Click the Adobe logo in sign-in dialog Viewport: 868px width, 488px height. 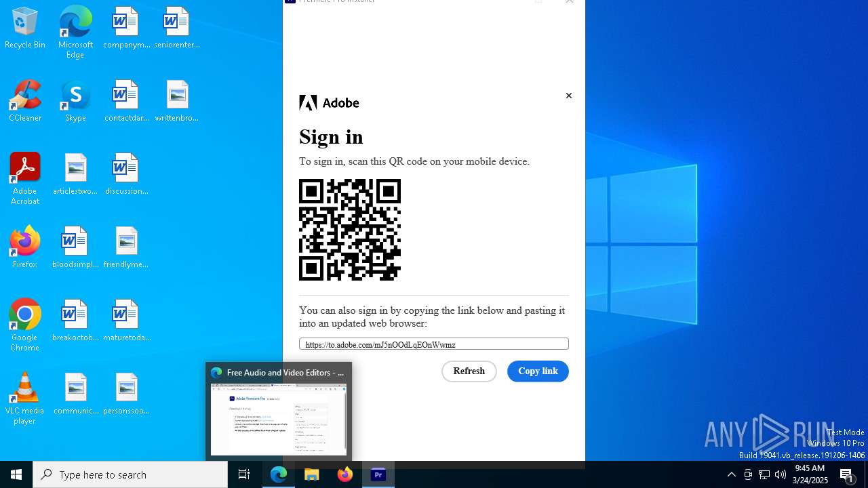coord(329,103)
